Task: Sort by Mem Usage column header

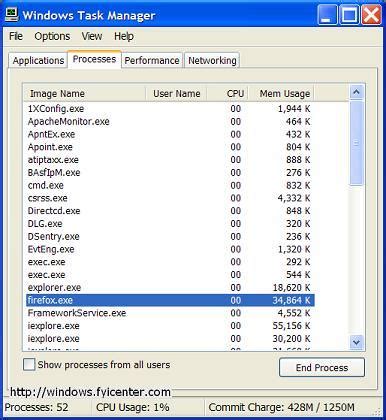Action: (x=281, y=93)
